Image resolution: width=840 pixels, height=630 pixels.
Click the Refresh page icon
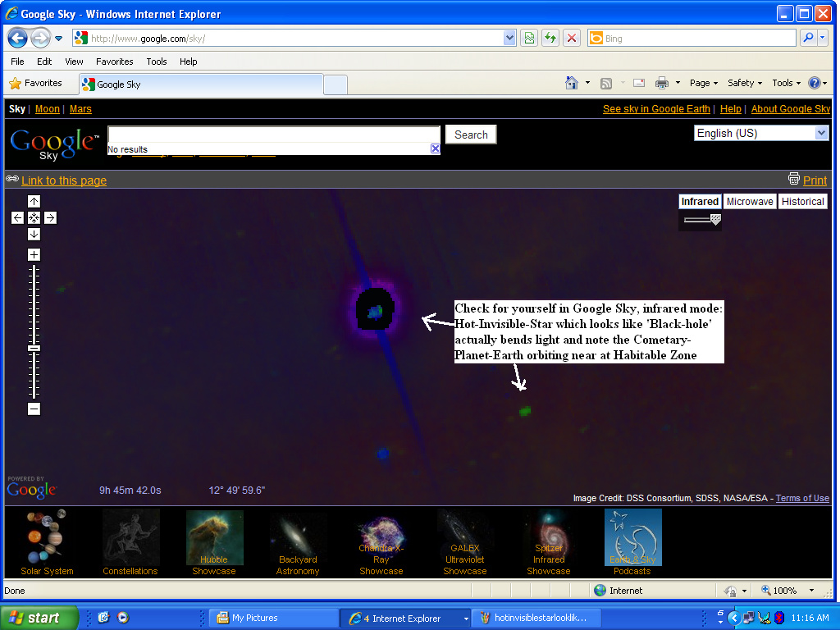[550, 38]
